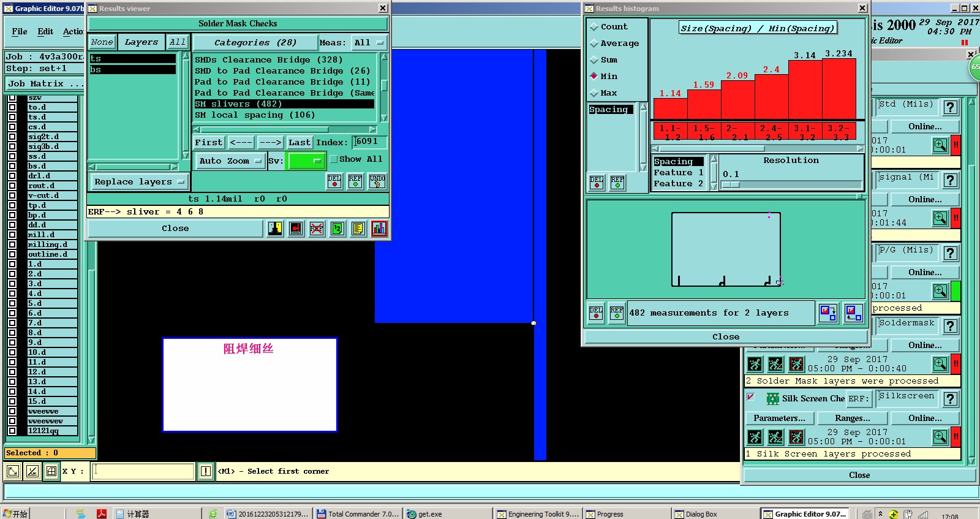
Task: Click the UNDO icon in Results viewer
Action: click(377, 181)
